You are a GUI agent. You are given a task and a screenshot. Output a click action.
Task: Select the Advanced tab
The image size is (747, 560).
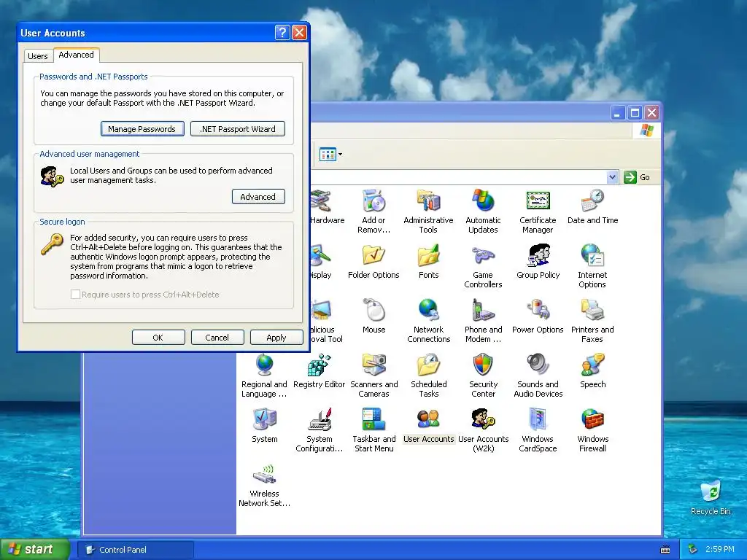(x=76, y=55)
